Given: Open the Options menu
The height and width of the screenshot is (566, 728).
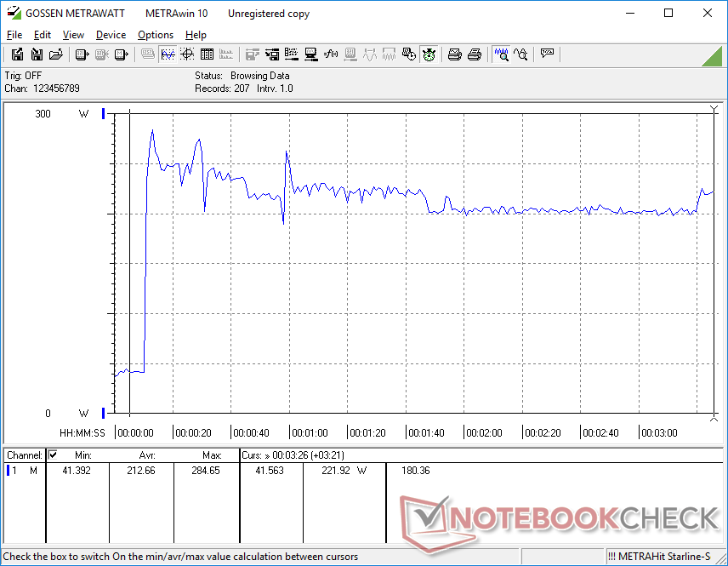Looking at the screenshot, I should click(156, 35).
